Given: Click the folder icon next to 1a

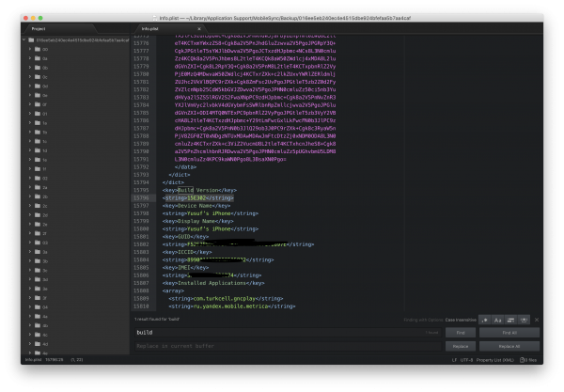Looking at the screenshot, I should tap(38, 123).
